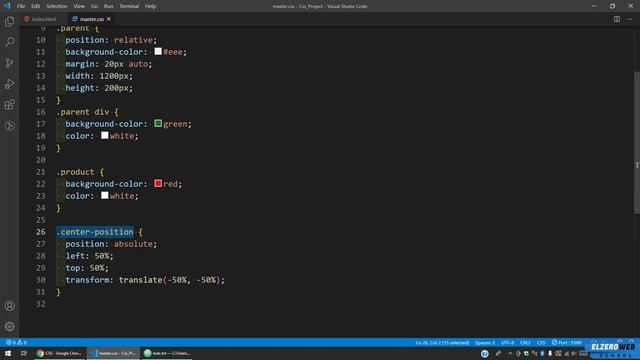Open the Manage gear icon
Image resolution: width=640 pixels, height=360 pixels.
point(9,326)
